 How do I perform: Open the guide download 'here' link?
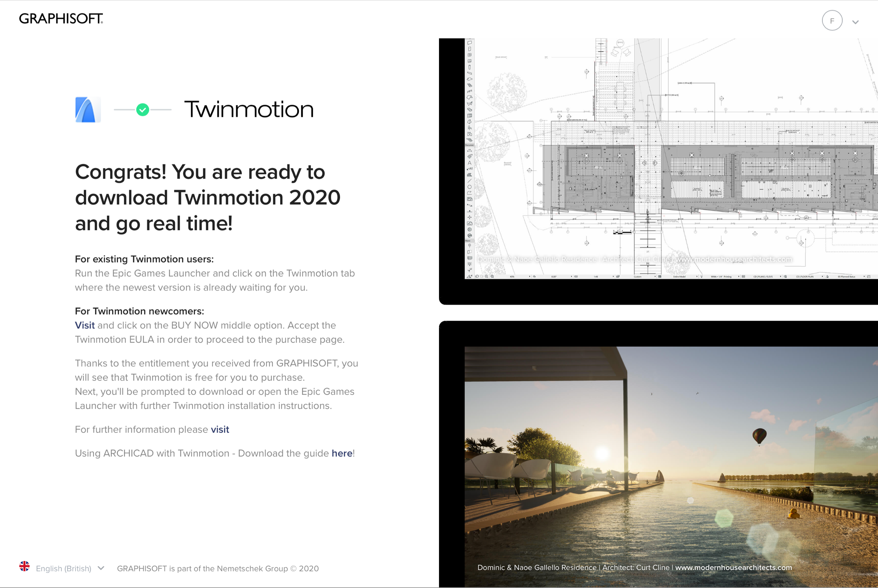click(x=341, y=453)
